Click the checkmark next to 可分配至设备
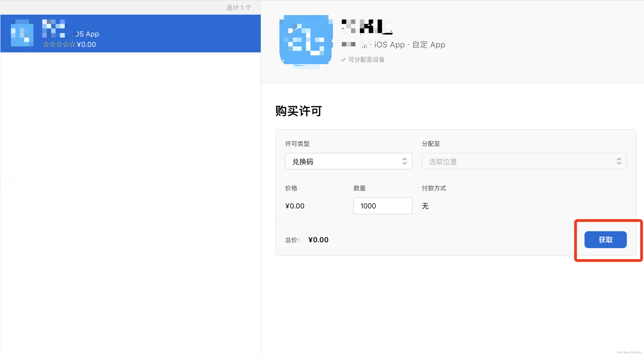The width and height of the screenshot is (644, 355). [x=343, y=60]
